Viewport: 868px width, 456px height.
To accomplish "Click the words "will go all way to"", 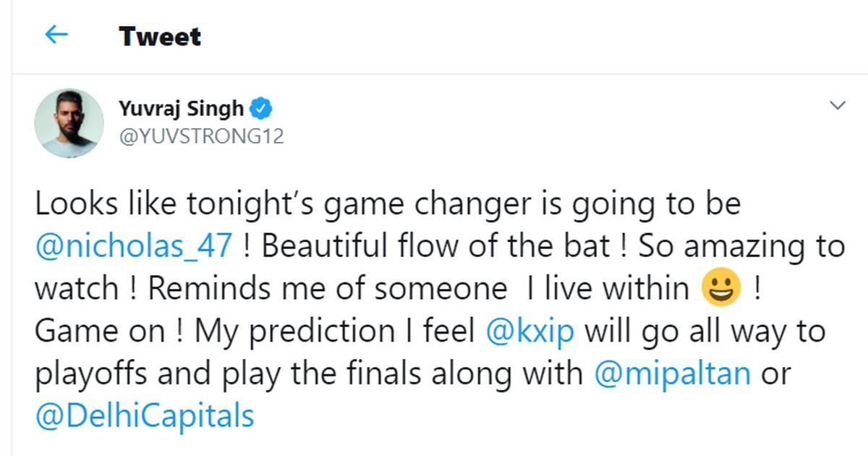I will [705, 331].
